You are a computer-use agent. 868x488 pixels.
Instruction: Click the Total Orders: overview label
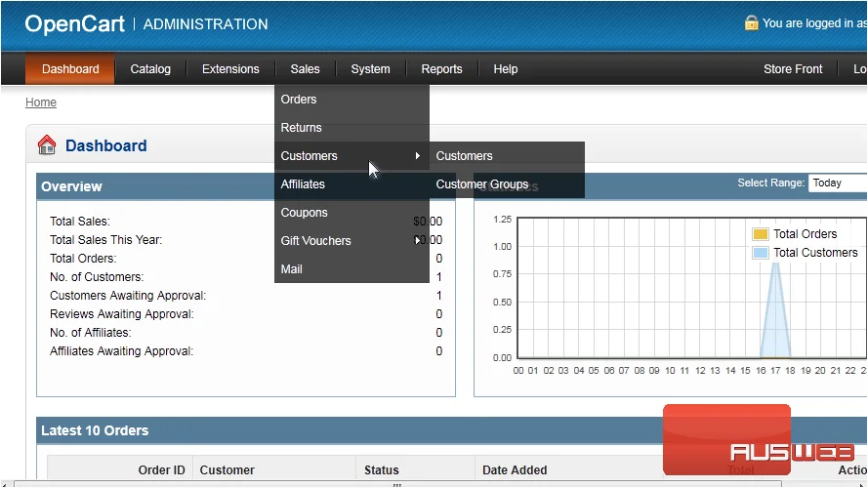83,259
